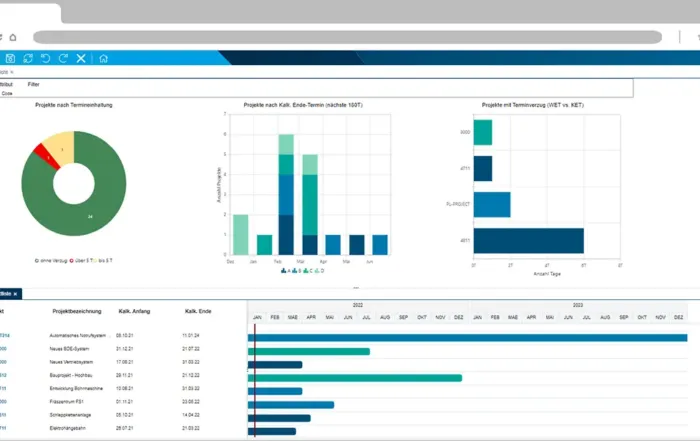Image resolution: width=700 pixels, height=441 pixels.
Task: Click the end date 11.01.24 cell
Action: (x=191, y=335)
